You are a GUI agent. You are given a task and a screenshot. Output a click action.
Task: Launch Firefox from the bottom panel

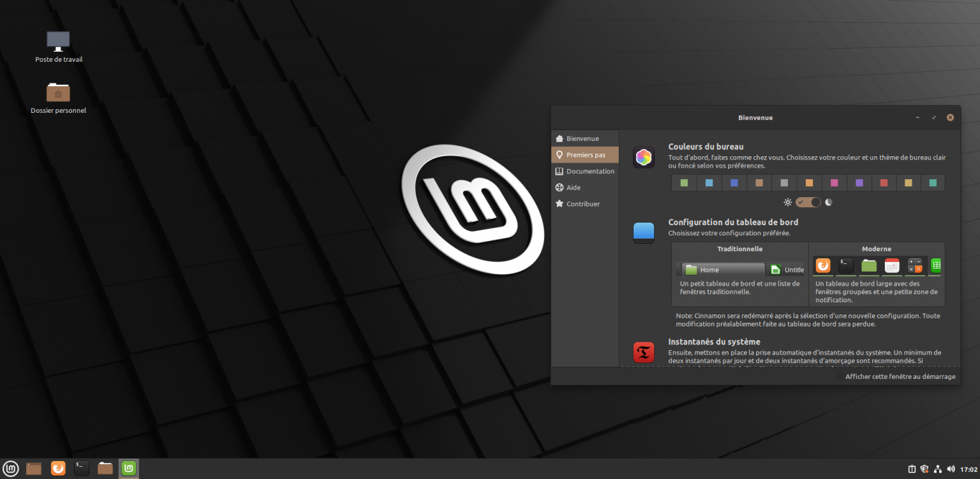pyautogui.click(x=58, y=469)
